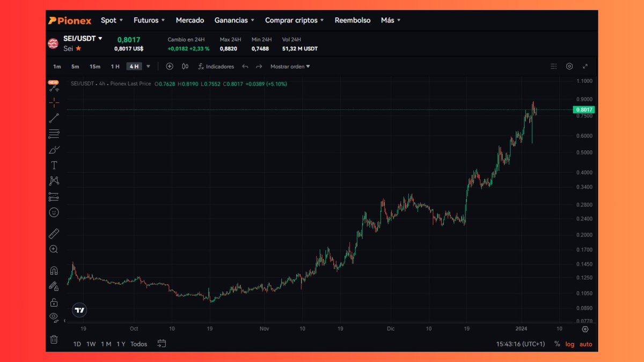Screen dimensions: 644x362
Task: Open the Más dropdown menu
Action: click(391, 20)
